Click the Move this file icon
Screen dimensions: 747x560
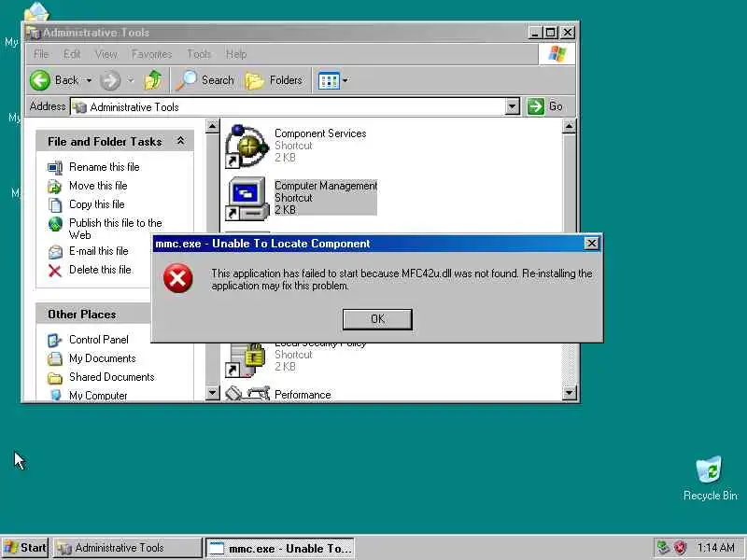coord(55,186)
